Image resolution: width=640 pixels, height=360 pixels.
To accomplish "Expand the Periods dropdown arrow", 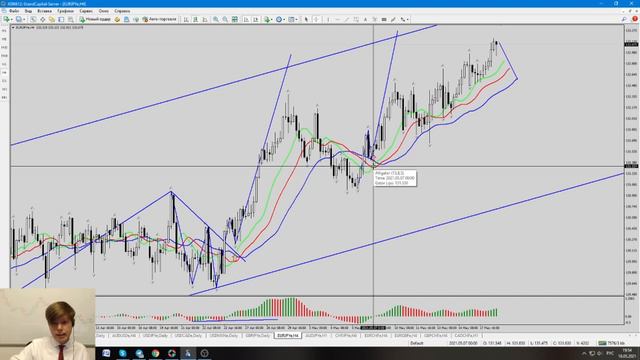I will (x=284, y=19).
